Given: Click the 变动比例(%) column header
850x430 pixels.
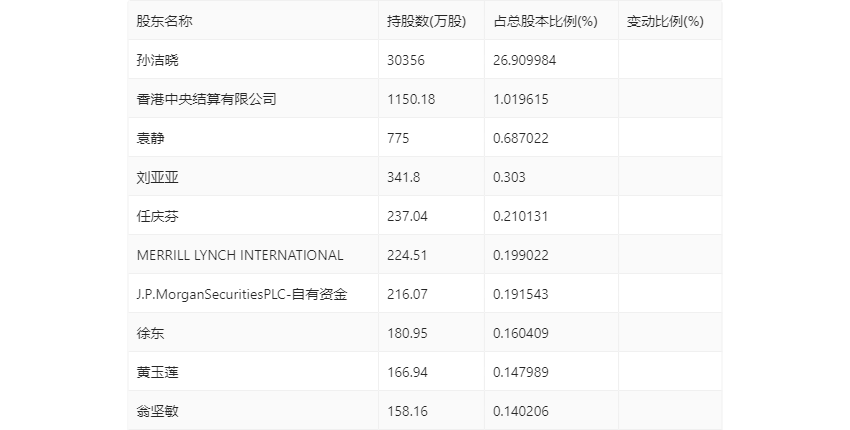Looking at the screenshot, I should [x=665, y=21].
